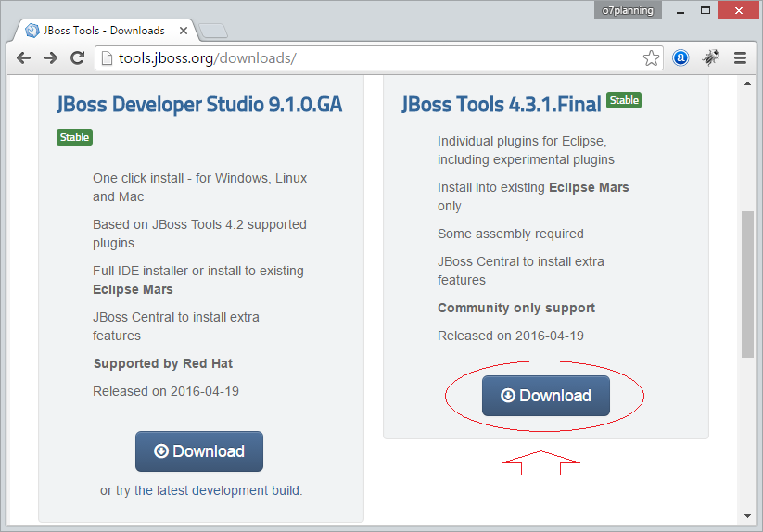Reload the page with the refresh icon
Screen dimensions: 763x532
(x=77, y=57)
